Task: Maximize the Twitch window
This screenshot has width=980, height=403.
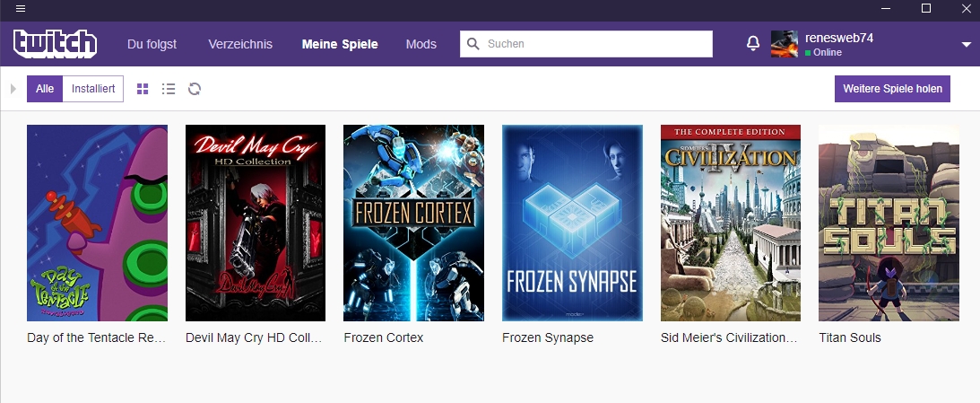Action: (x=926, y=9)
